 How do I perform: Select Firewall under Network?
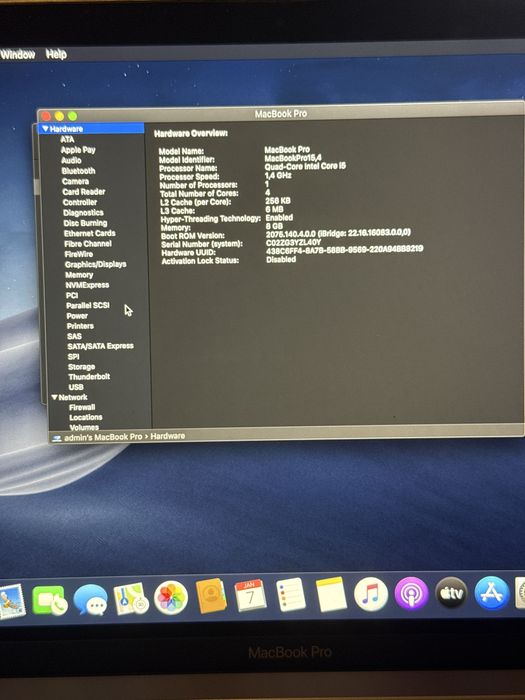click(82, 407)
